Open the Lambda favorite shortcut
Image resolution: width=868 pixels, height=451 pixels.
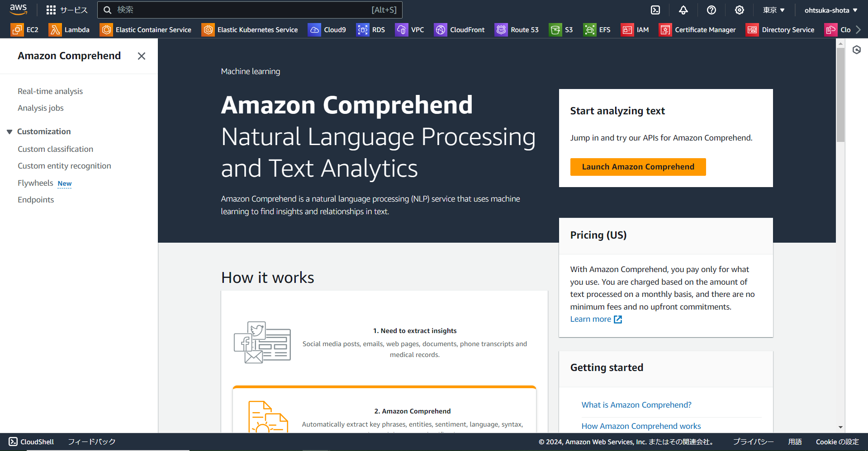point(69,30)
